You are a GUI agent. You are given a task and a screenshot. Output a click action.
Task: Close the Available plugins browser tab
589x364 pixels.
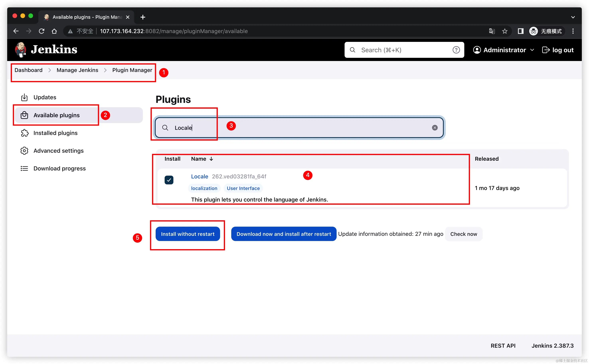click(128, 17)
